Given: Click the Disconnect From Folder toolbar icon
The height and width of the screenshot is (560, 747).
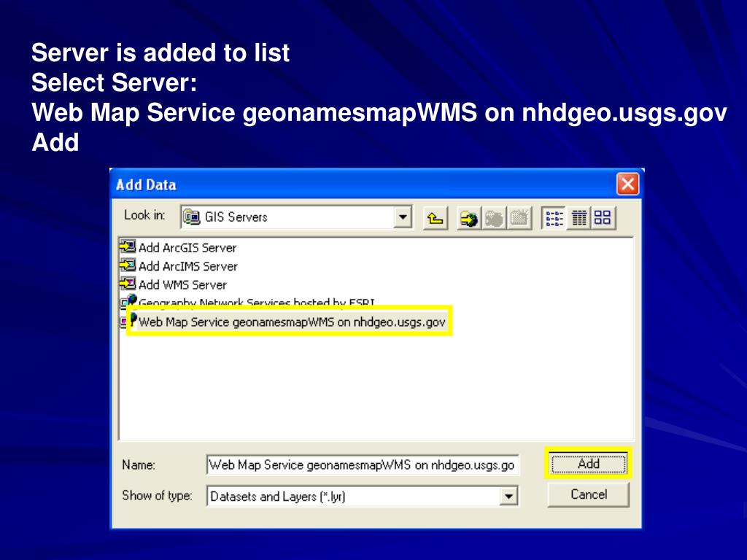Looking at the screenshot, I should pos(494,218).
